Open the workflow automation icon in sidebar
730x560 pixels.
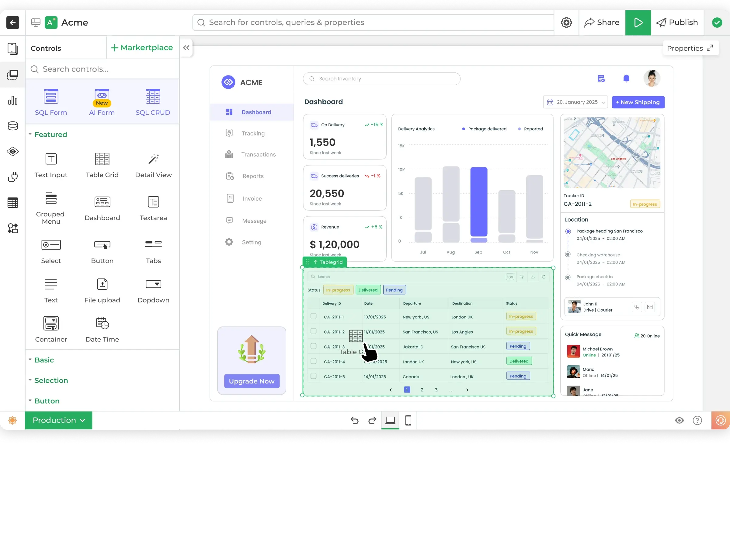click(x=13, y=228)
